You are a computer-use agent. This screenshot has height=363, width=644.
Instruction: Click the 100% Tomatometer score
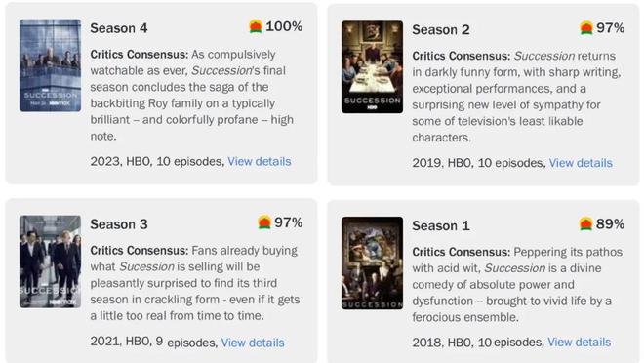(284, 26)
